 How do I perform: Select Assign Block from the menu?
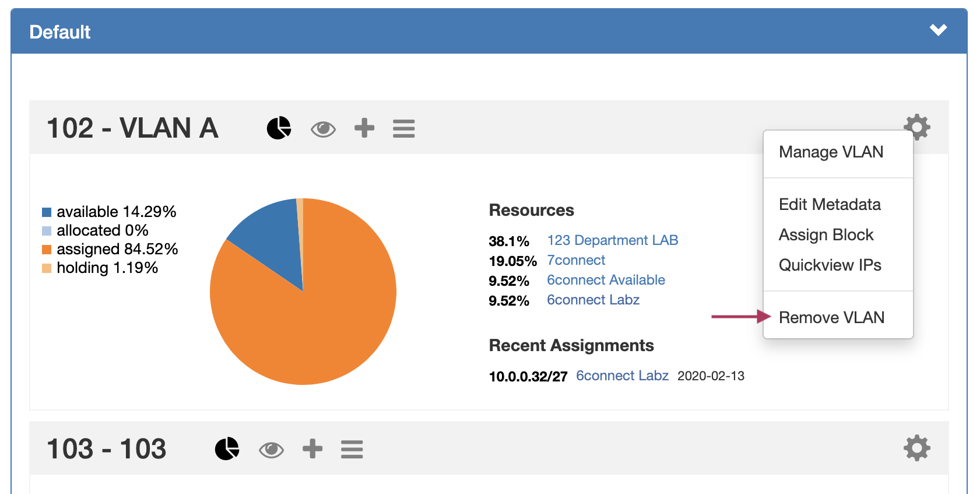(826, 235)
